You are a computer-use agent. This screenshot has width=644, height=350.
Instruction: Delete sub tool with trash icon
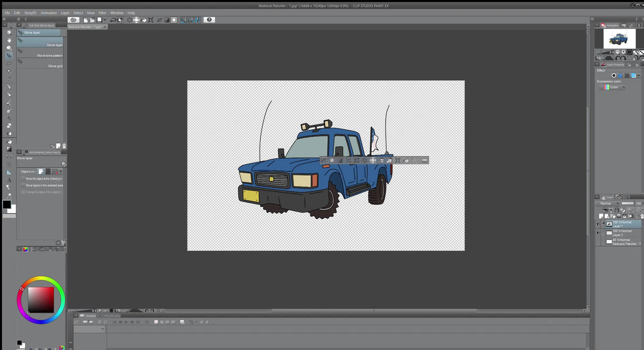coord(64,146)
